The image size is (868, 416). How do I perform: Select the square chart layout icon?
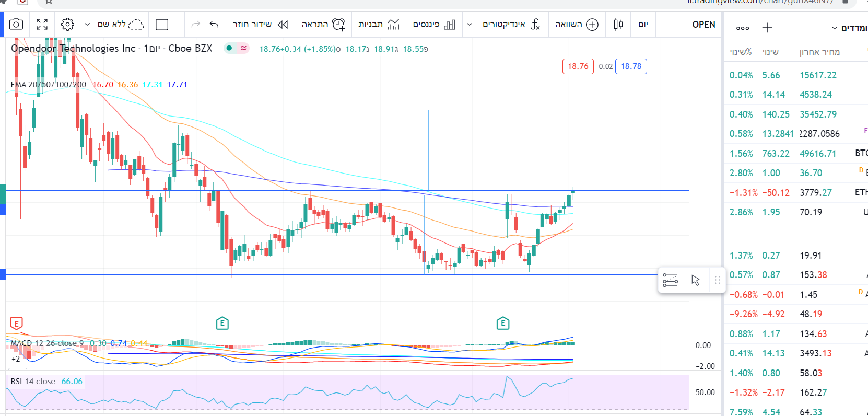[162, 25]
